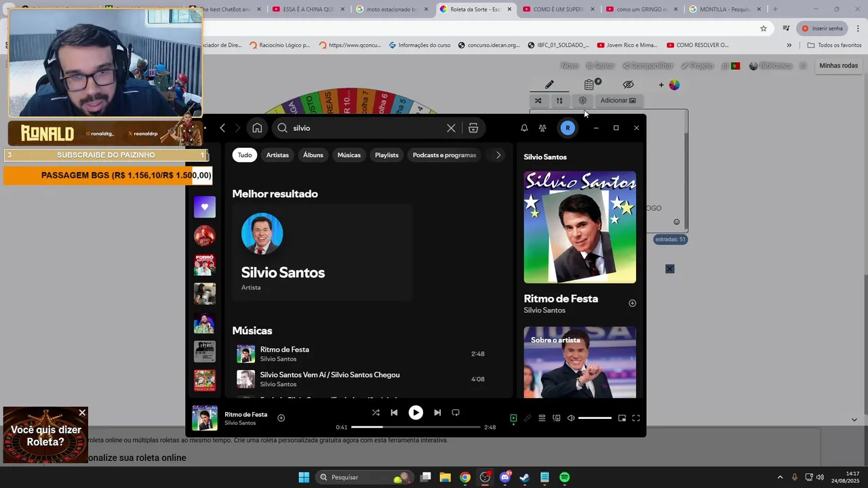Open Spotify notifications bell
This screenshot has width=868, height=488.
(x=524, y=128)
